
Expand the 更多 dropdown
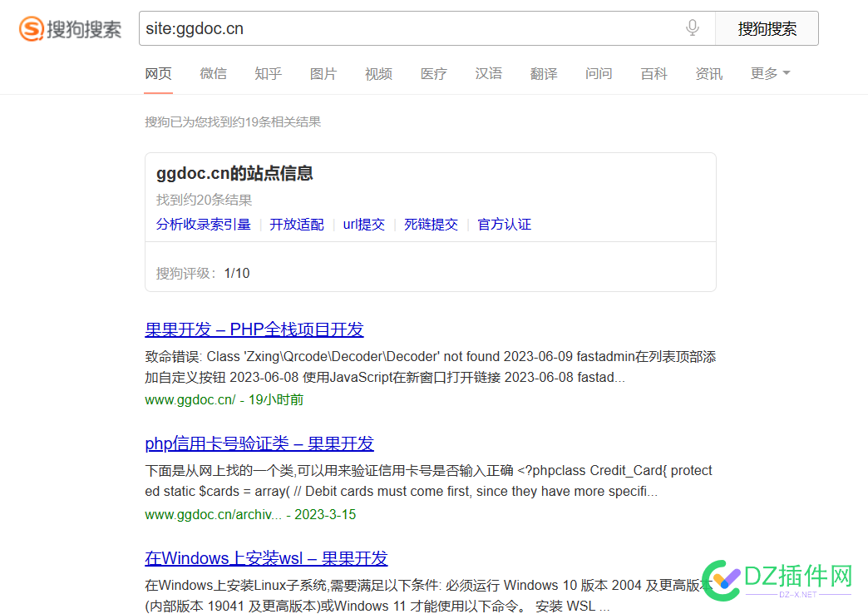(x=770, y=73)
